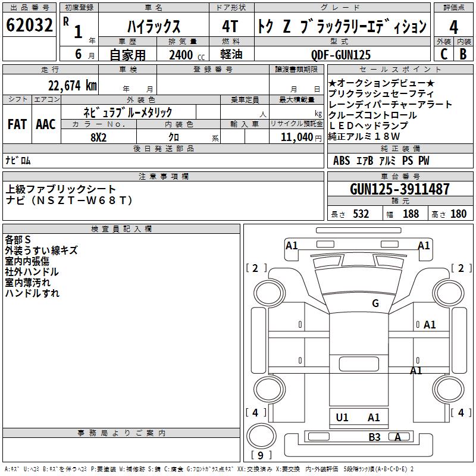Select inspector note 各部S

click(18, 240)
